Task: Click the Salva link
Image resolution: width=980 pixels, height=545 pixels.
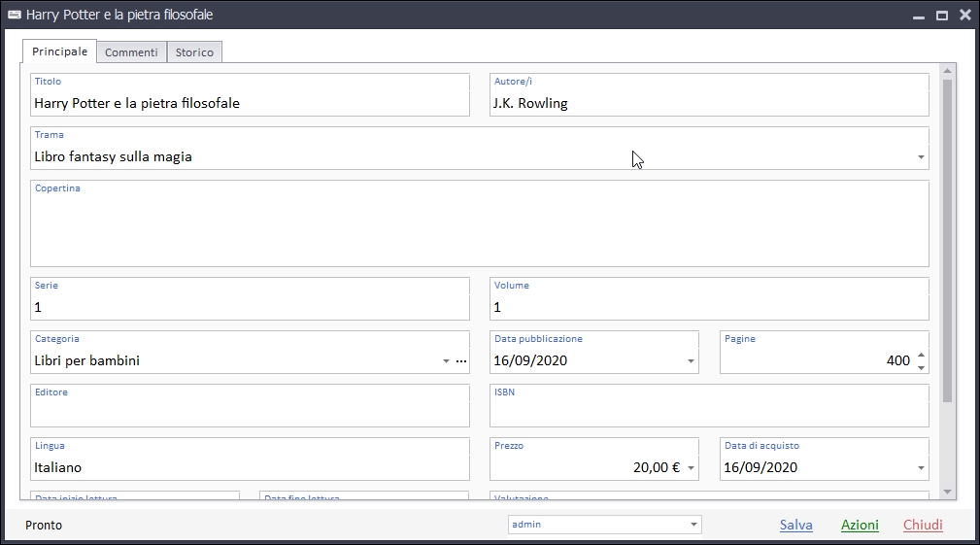Action: click(x=795, y=525)
